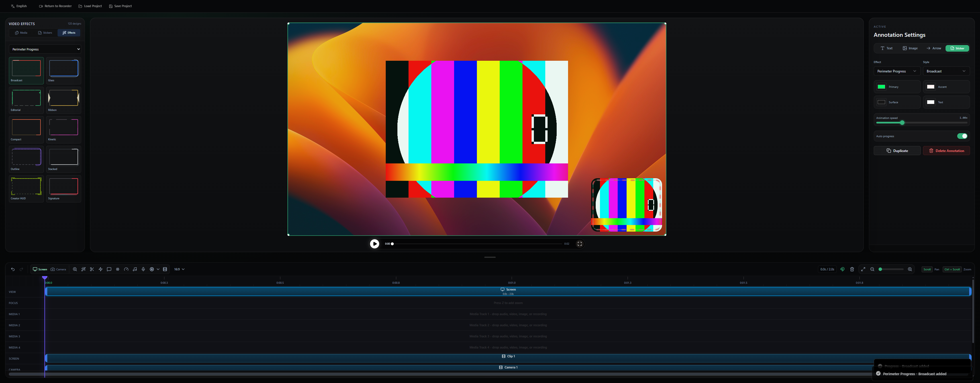
Task: Switch to the Media tab
Action: point(21,33)
